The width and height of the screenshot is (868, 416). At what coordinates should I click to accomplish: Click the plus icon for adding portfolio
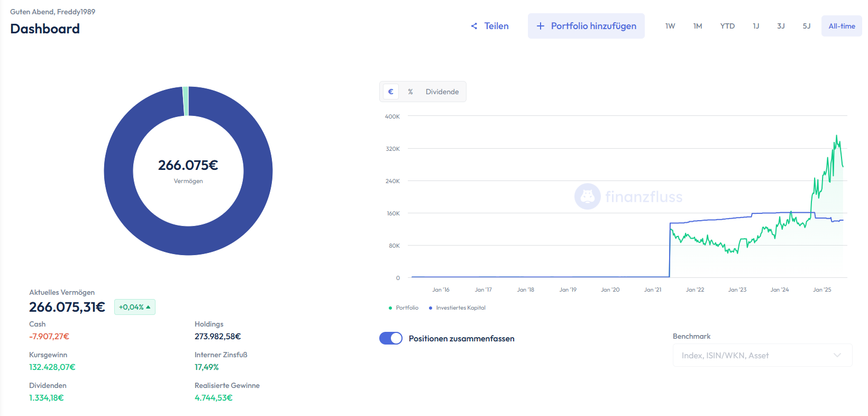pos(540,26)
